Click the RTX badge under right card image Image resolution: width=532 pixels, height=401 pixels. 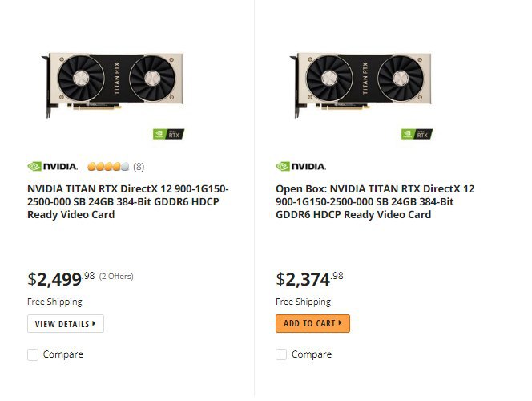point(417,134)
